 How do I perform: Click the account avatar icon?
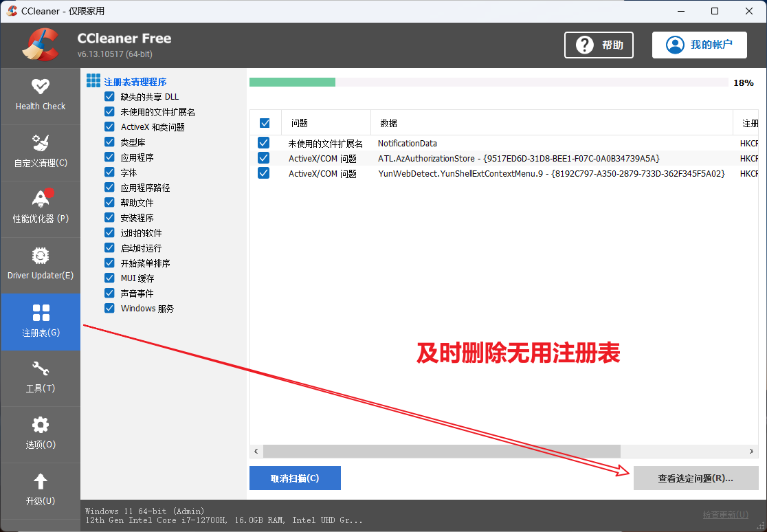(675, 45)
